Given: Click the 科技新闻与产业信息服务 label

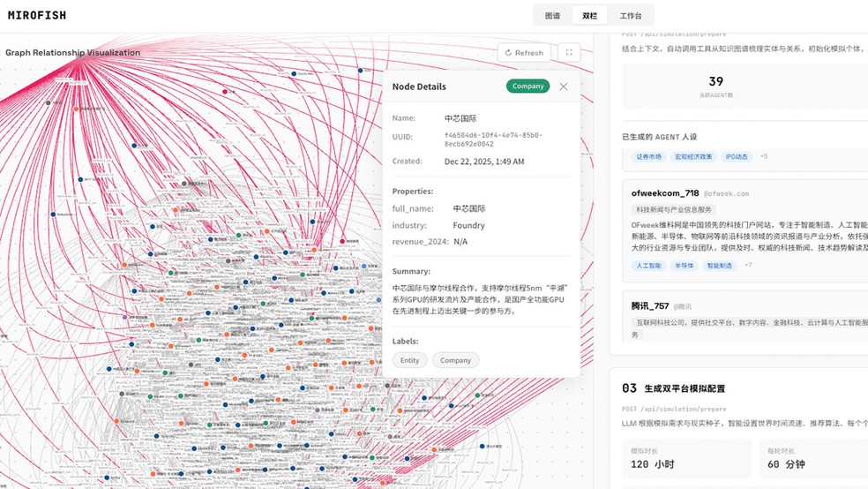Looking at the screenshot, I should [674, 209].
